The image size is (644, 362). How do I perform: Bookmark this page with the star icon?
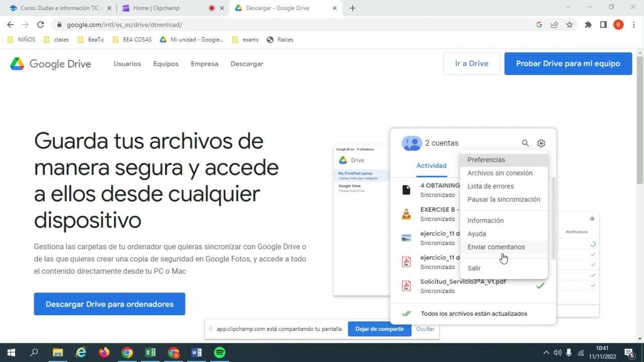click(570, 25)
